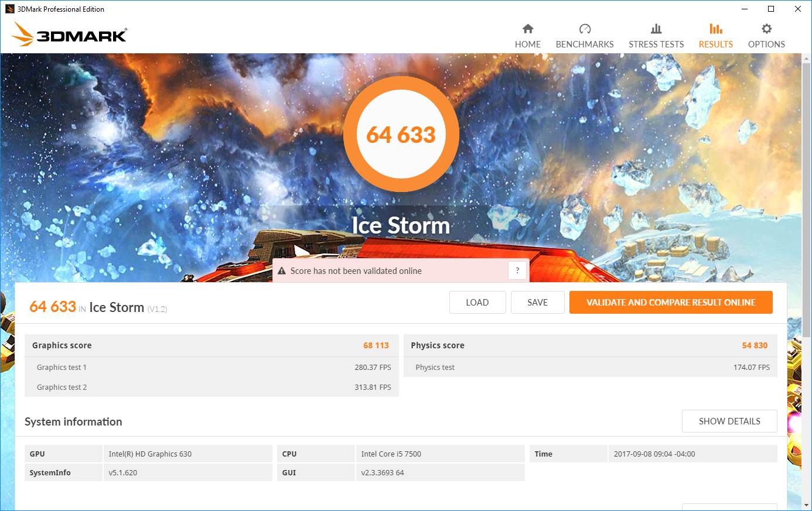Click the LOAD button
Viewport: 812px width, 511px height.
tap(477, 303)
